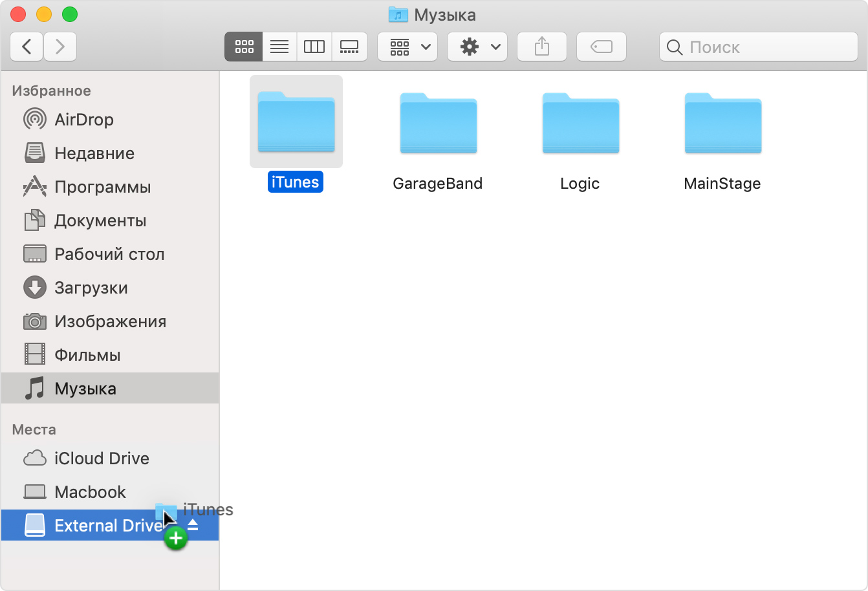Open Macbook by its sidebar label

click(91, 492)
